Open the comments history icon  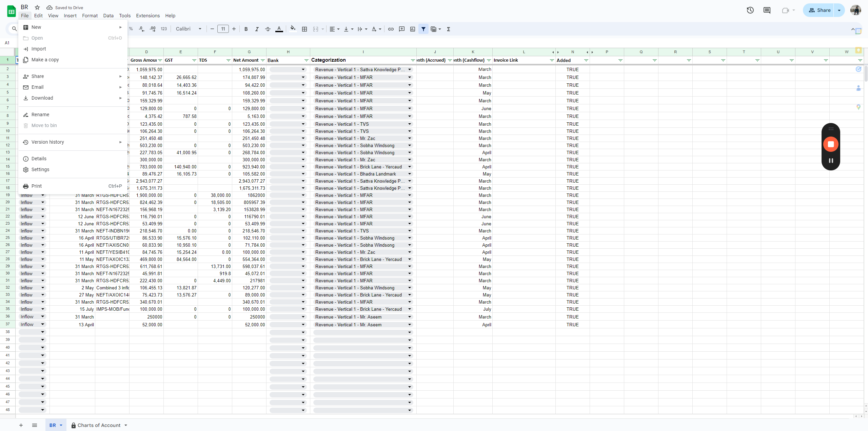[767, 10]
